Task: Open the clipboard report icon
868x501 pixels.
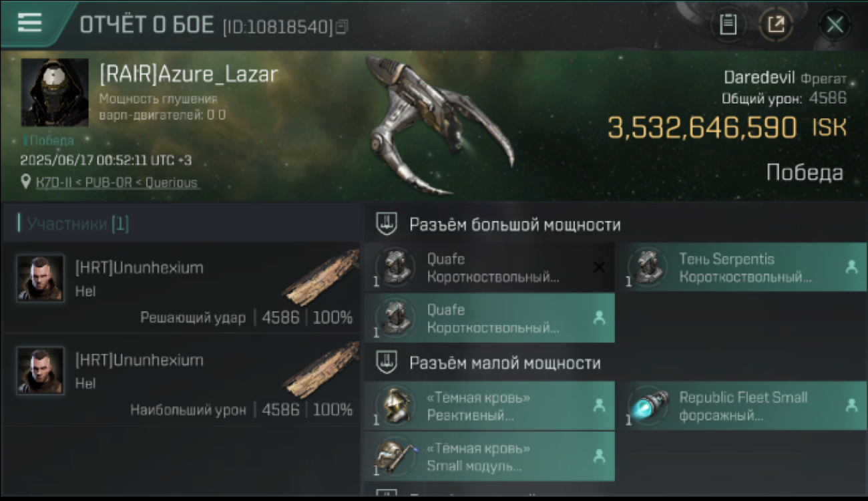Action: pos(728,25)
